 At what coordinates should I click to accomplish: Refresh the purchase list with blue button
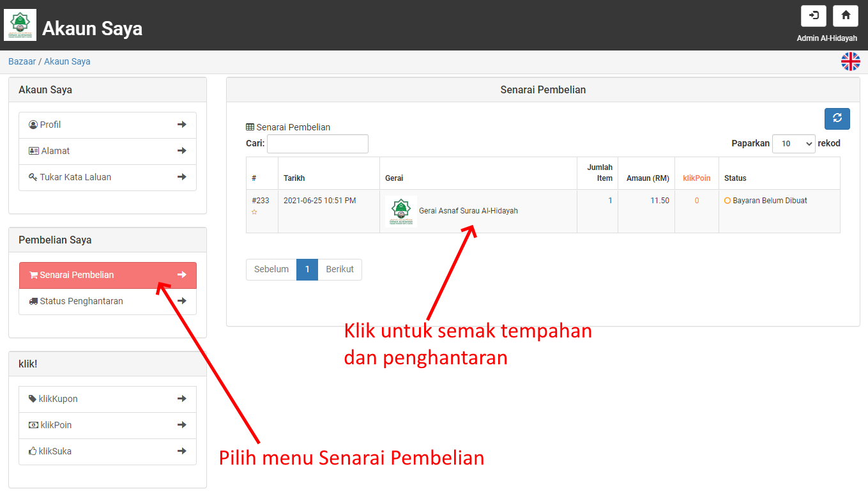point(837,119)
